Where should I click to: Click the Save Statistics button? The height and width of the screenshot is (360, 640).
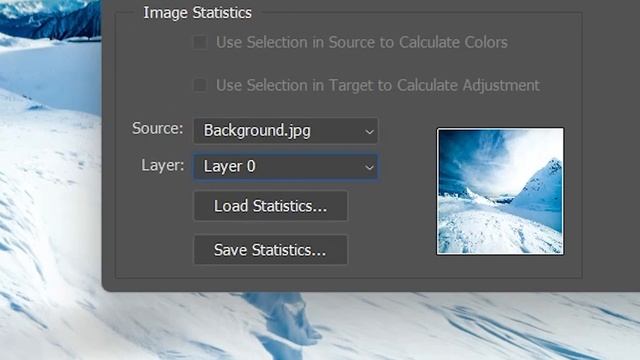tap(271, 250)
